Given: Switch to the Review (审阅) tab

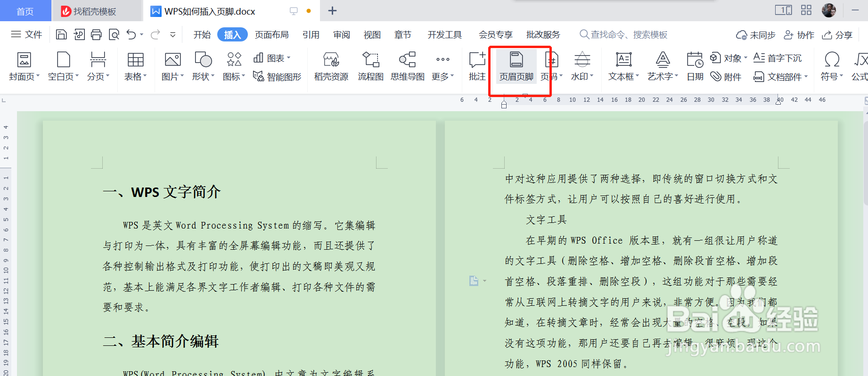Looking at the screenshot, I should click(x=342, y=34).
